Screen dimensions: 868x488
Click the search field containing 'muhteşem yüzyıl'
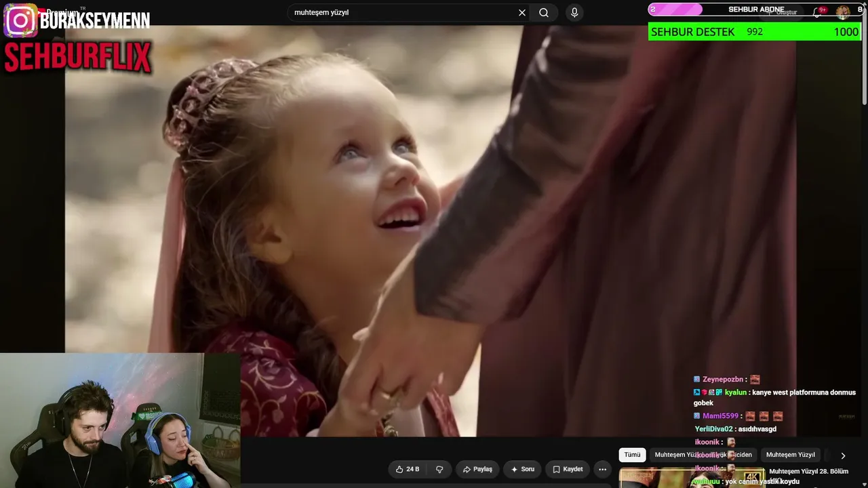pos(409,12)
